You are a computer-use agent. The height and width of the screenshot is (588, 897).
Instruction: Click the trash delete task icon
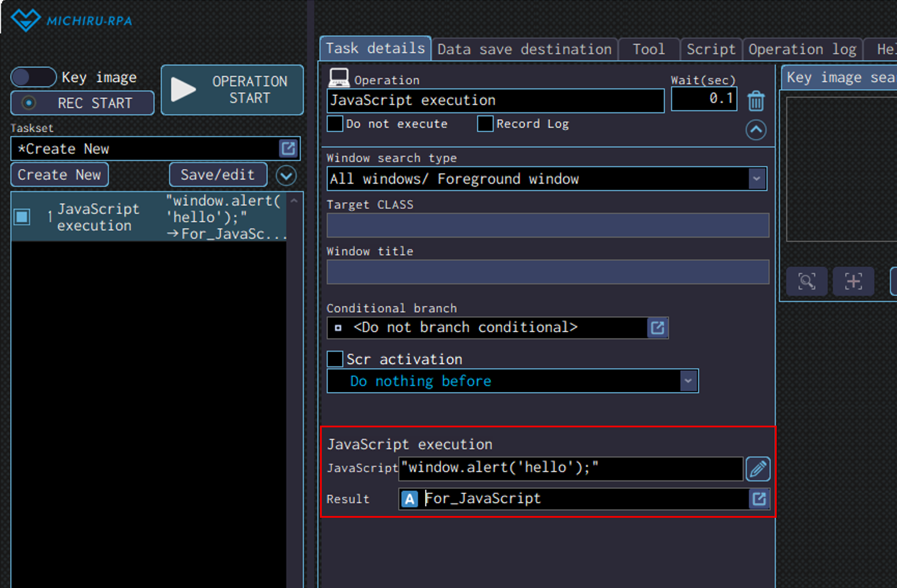(756, 101)
